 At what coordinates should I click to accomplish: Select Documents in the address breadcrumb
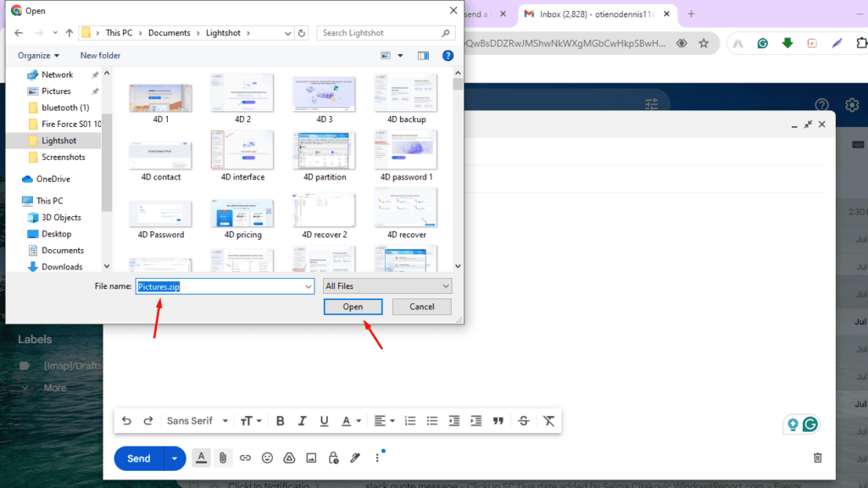tap(170, 33)
